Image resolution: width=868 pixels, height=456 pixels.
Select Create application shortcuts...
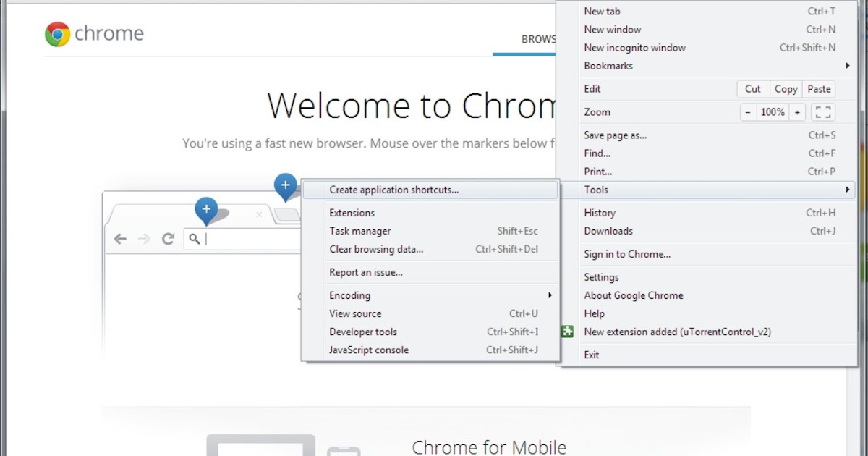[x=430, y=190]
